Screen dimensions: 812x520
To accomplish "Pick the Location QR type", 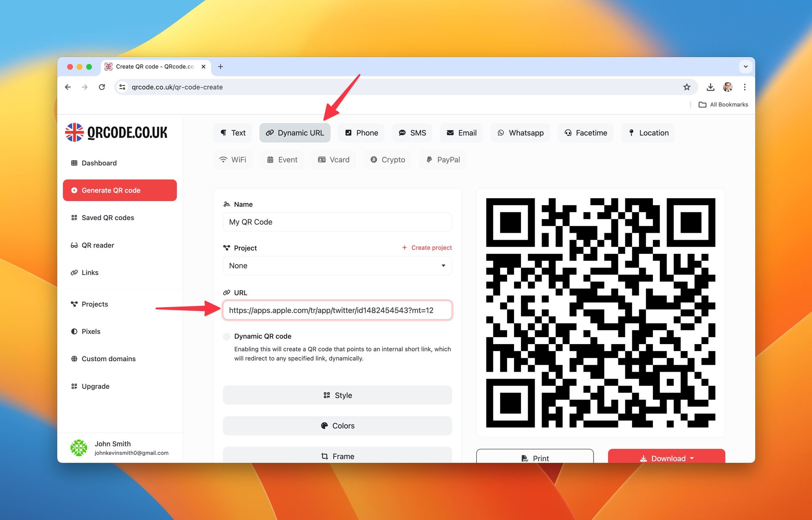I will coord(648,133).
